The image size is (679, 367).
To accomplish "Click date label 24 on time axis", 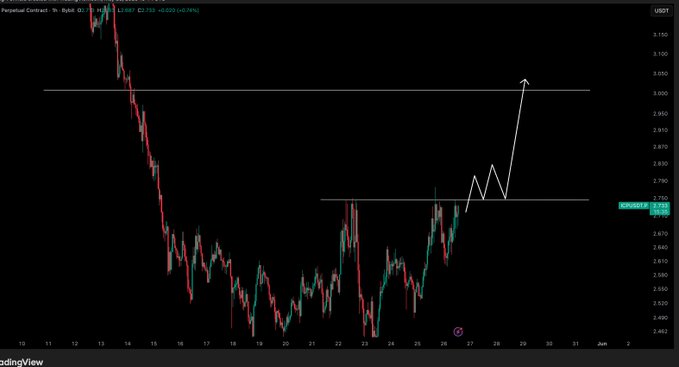I will coord(391,344).
